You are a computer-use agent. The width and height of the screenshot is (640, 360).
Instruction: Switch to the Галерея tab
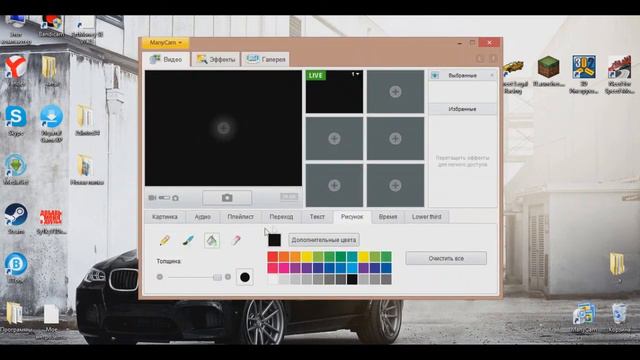point(266,60)
